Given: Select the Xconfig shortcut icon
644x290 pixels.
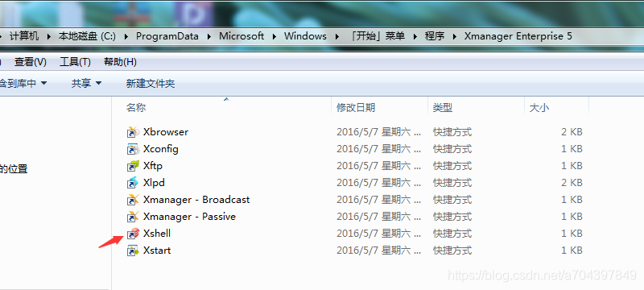Looking at the screenshot, I should click(133, 149).
